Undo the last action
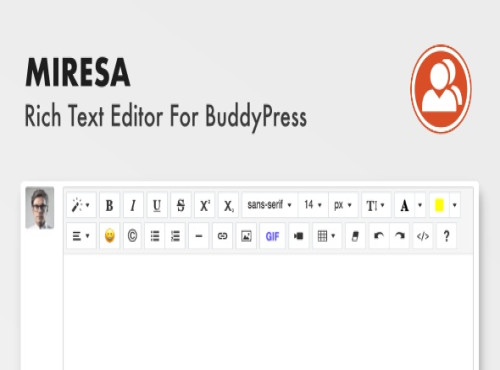Image resolution: width=500 pixels, height=370 pixels. (x=379, y=236)
